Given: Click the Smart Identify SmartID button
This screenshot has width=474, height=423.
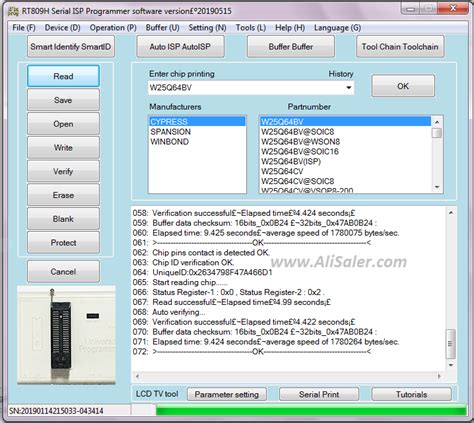Looking at the screenshot, I should (x=71, y=47).
